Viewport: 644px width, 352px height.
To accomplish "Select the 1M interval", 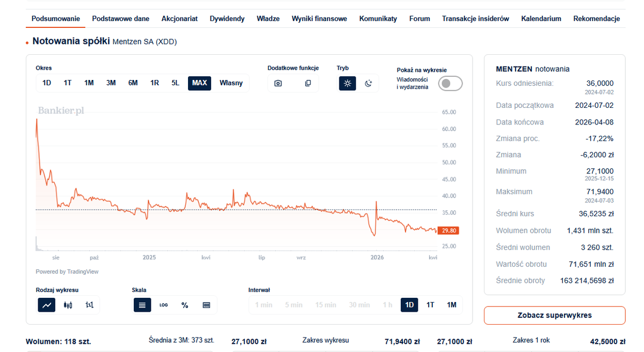I will 451,305.
